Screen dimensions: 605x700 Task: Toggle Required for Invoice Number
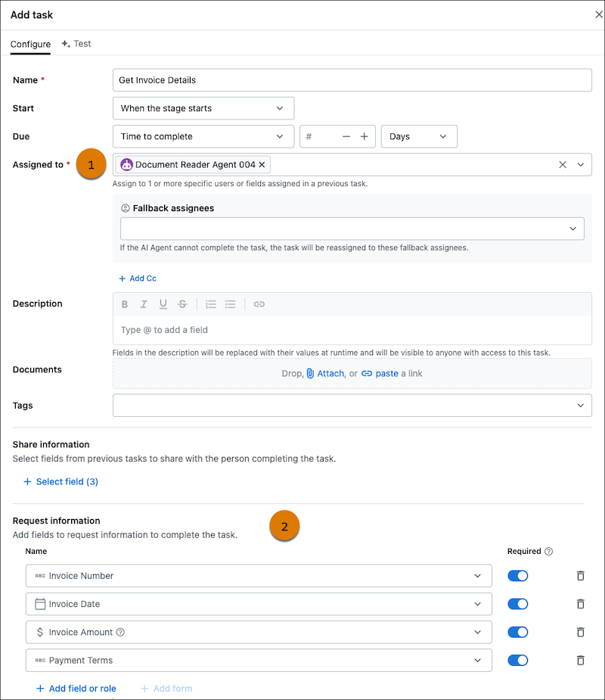click(x=518, y=575)
